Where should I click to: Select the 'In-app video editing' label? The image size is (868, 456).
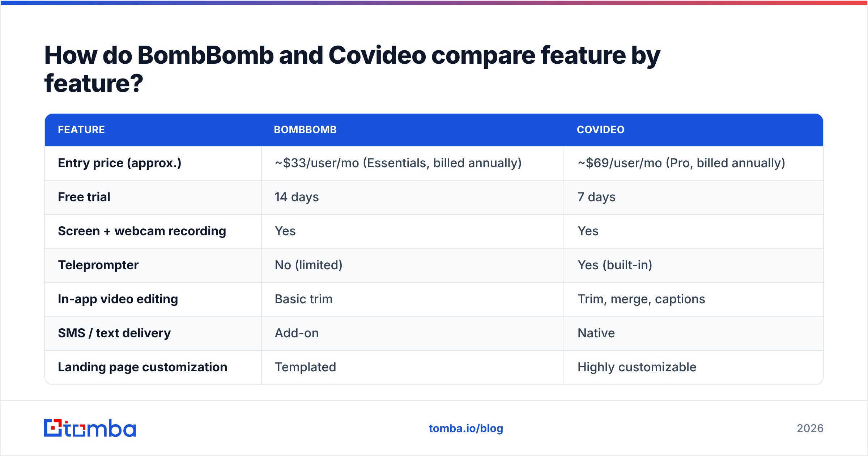[x=118, y=299]
